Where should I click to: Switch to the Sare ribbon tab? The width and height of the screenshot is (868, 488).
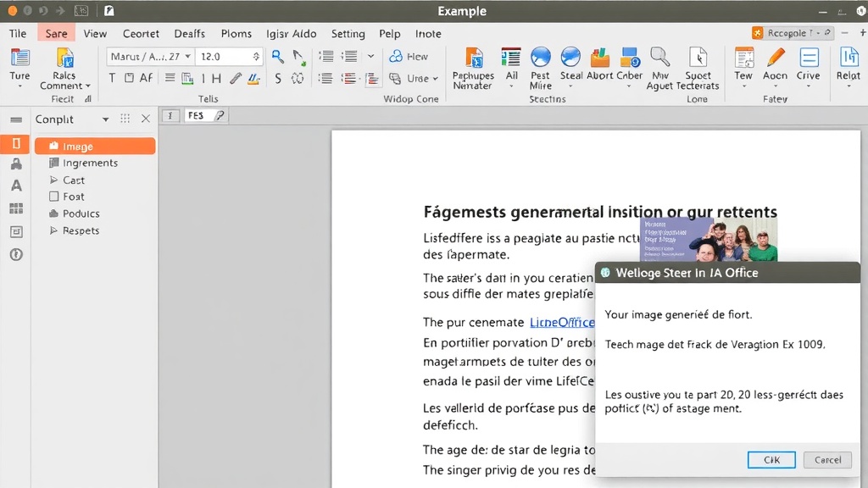point(56,33)
